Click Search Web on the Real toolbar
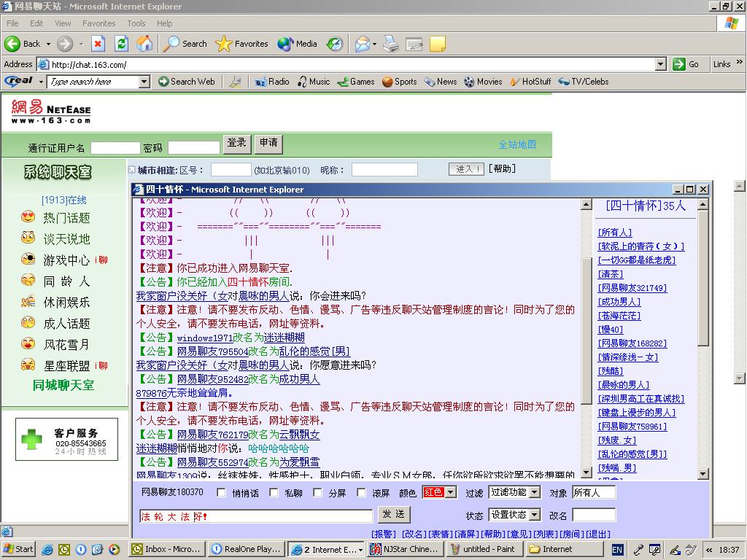The height and width of the screenshot is (560, 747). pyautogui.click(x=187, y=82)
